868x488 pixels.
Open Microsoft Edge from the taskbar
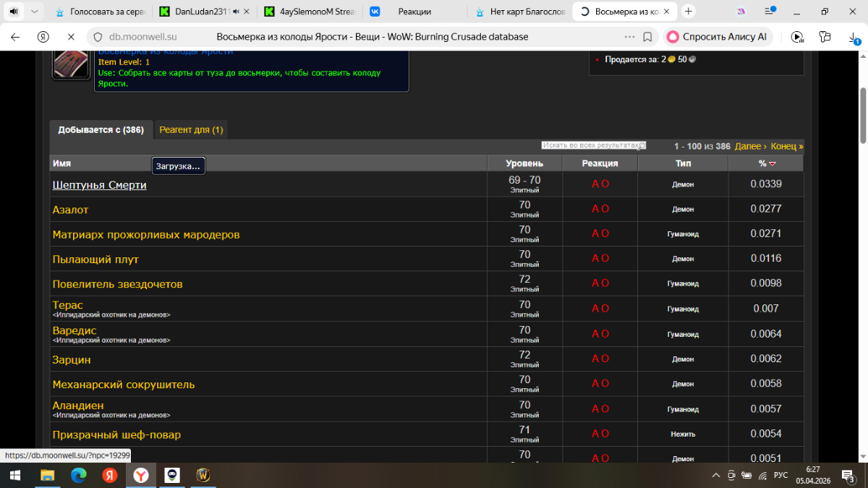(78, 475)
